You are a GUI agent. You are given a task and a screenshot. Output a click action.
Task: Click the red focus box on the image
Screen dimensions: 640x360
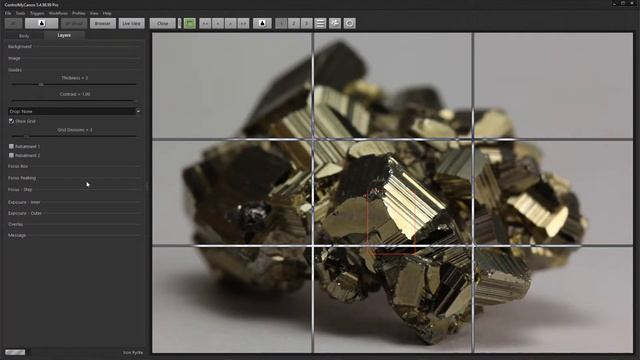point(391,221)
